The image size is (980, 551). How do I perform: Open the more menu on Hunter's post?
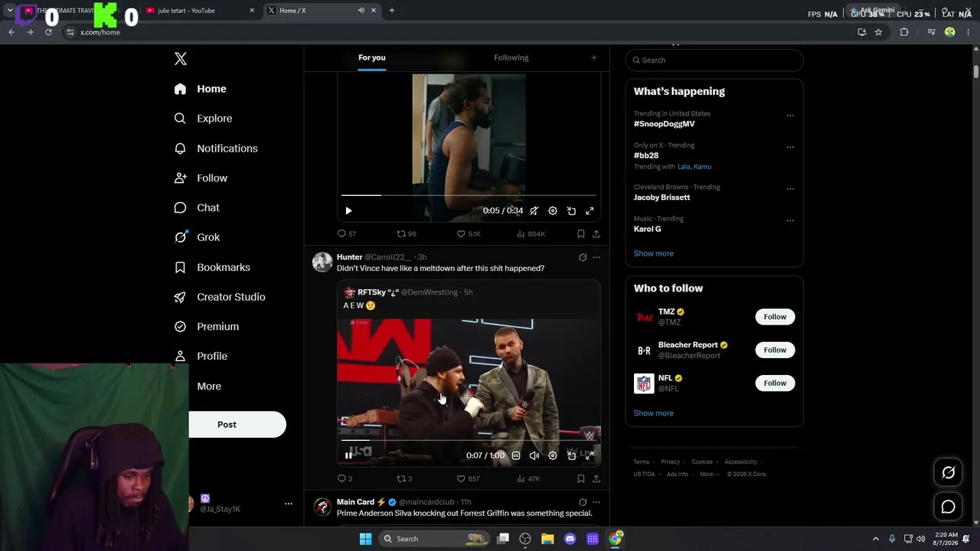pyautogui.click(x=596, y=257)
